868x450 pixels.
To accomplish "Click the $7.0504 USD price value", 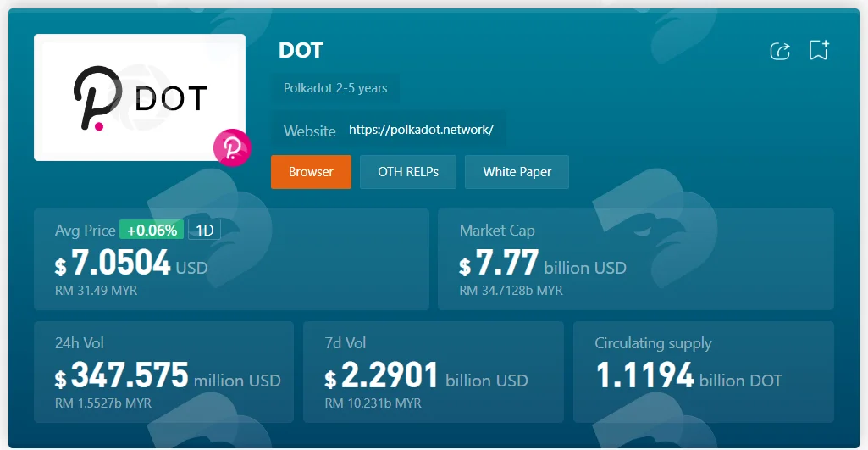I will (x=131, y=264).
